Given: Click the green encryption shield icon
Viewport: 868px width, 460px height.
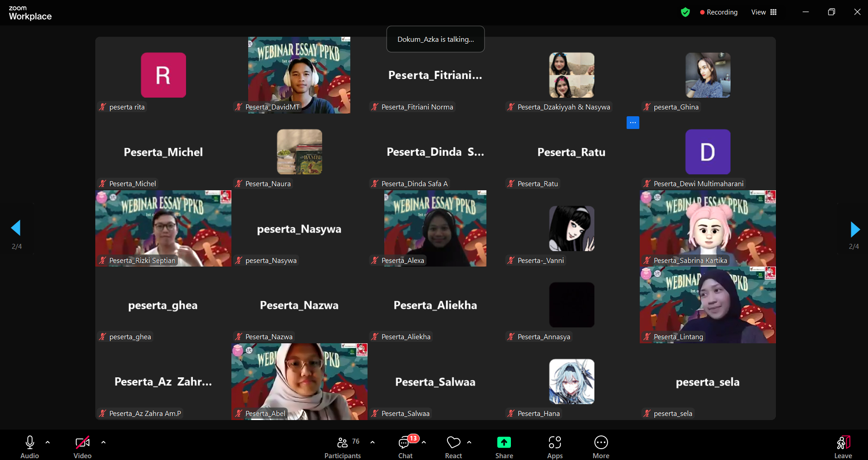Looking at the screenshot, I should 685,12.
